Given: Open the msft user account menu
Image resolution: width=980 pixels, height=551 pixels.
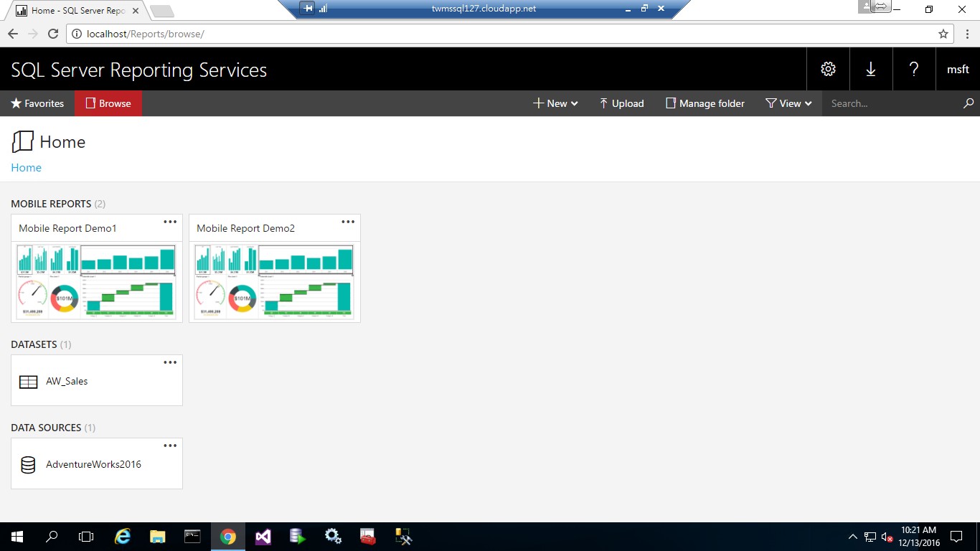Looking at the screenshot, I should [958, 69].
